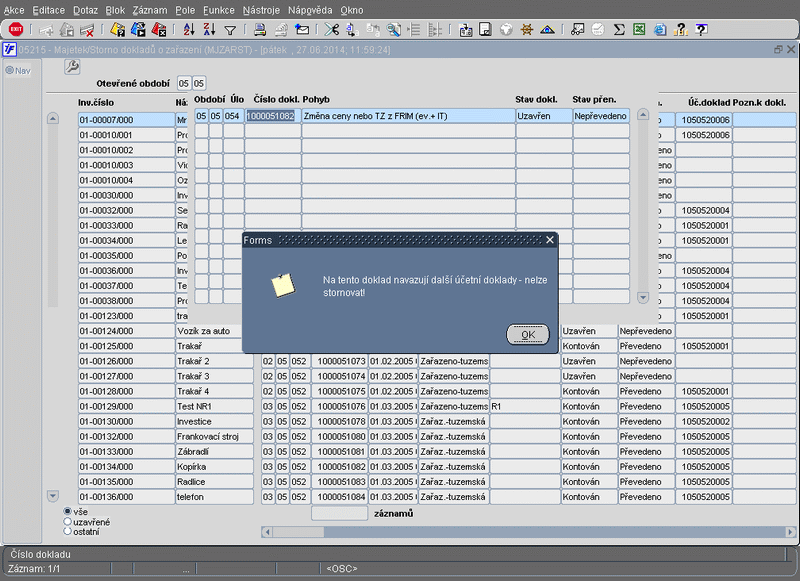Image resolution: width=800 pixels, height=581 pixels.
Task: Confirm the Forms dialog with OK
Action: (528, 335)
